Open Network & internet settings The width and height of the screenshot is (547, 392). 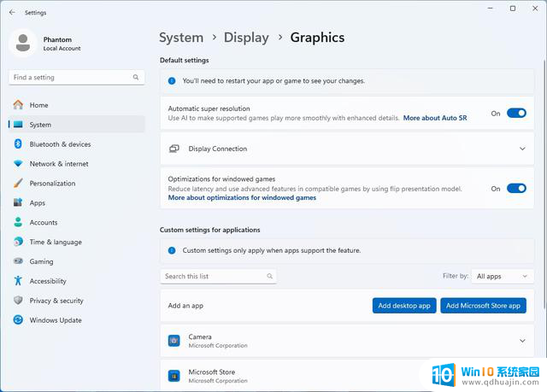(x=77, y=163)
